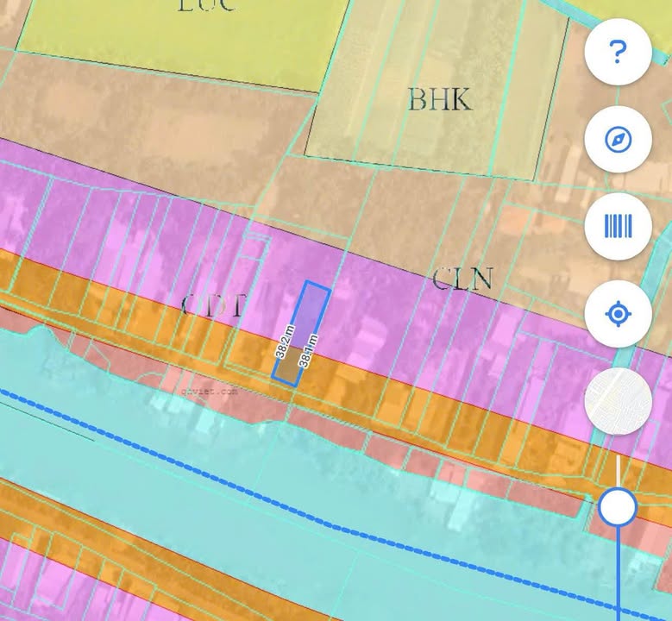Click the white circular opacity slider handle
Image resolution: width=672 pixels, height=621 pixels.
(618, 507)
